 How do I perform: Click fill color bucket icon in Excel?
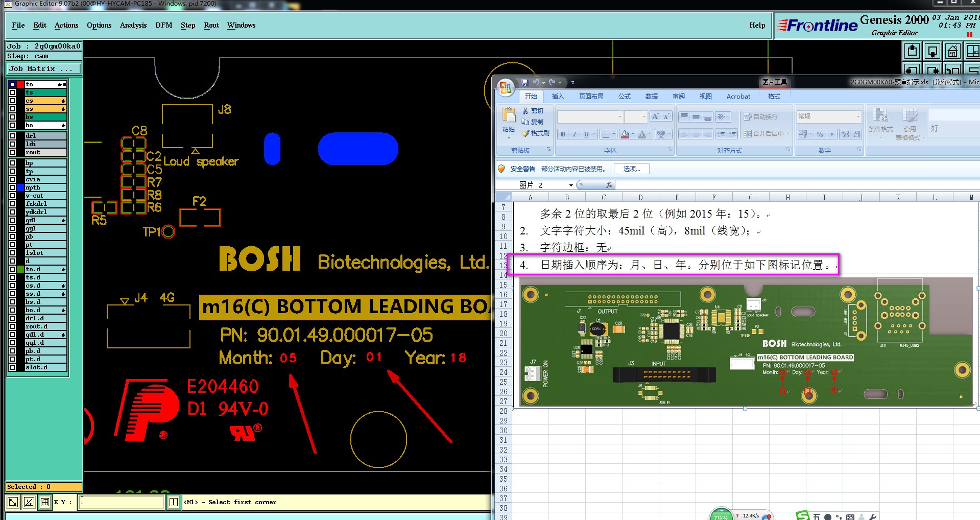625,134
